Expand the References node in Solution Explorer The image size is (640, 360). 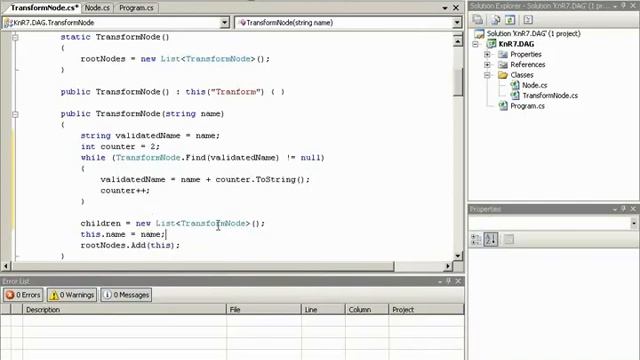pyautogui.click(x=487, y=64)
